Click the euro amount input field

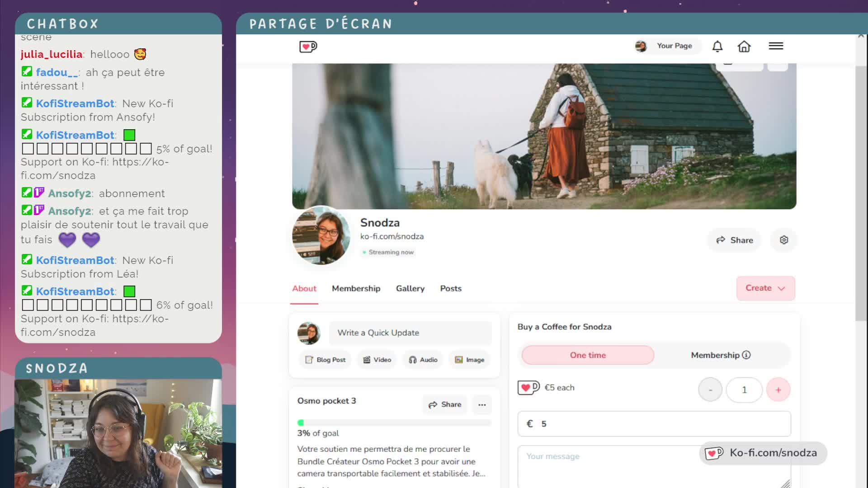[654, 424]
